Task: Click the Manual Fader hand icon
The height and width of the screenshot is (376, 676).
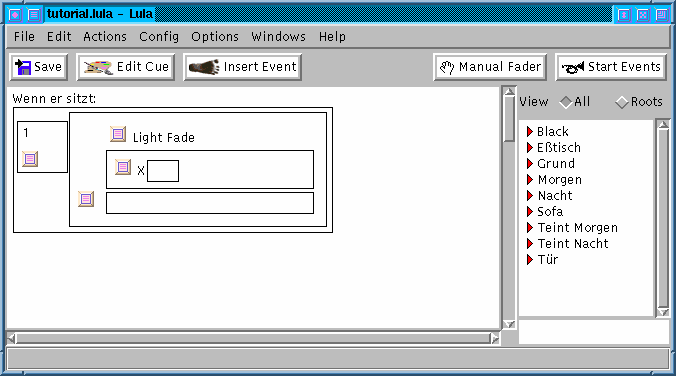Action: point(447,67)
